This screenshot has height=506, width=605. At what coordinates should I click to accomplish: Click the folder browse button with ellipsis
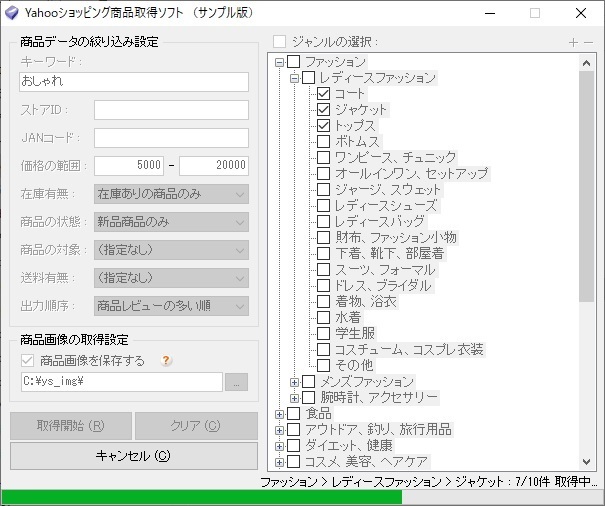point(236,382)
